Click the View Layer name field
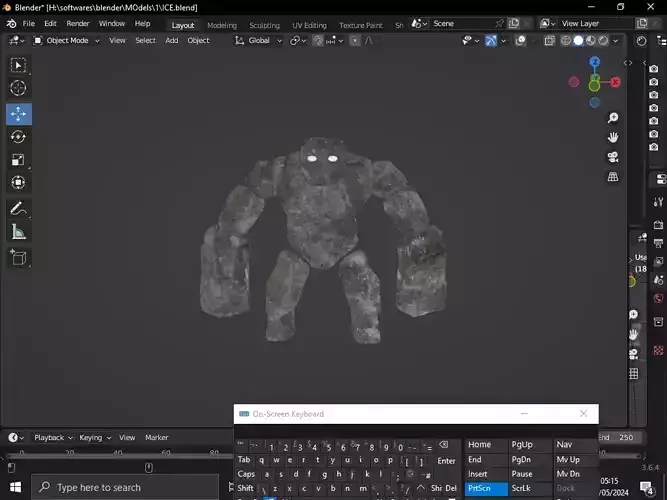The image size is (667, 500). tap(596, 24)
